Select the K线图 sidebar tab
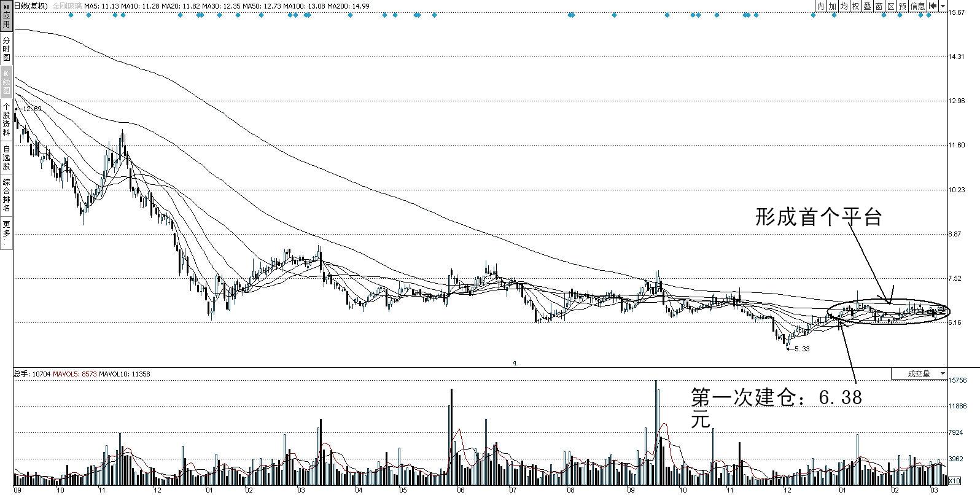Viewport: 980px width, 495px height. coord(6,82)
